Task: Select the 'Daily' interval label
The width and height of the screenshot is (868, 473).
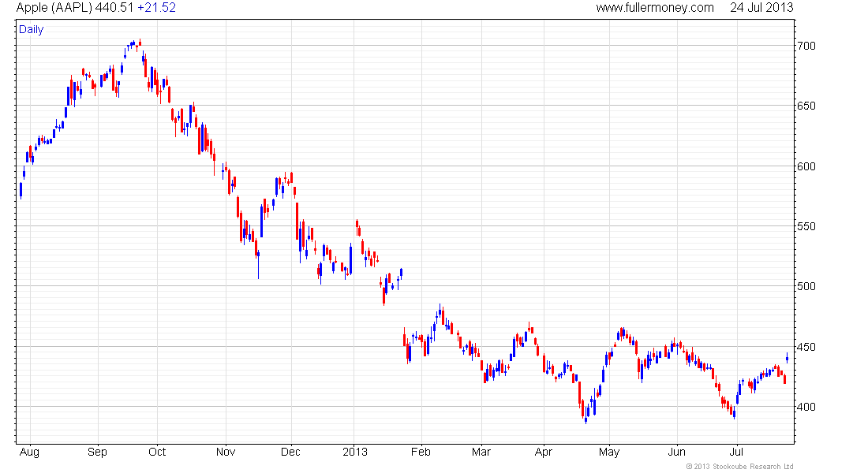Action: pyautogui.click(x=31, y=29)
